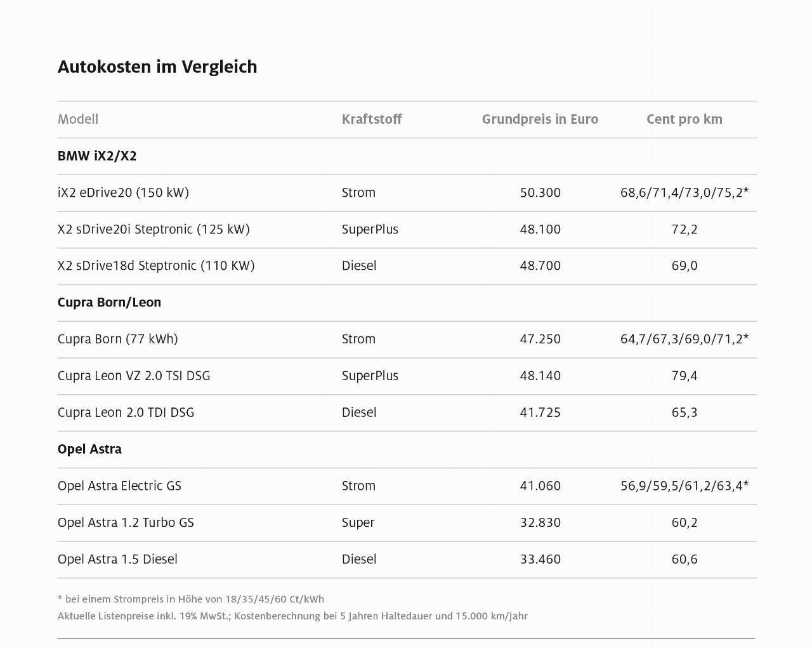Select the 'Super' fuel type cell
The image size is (812, 648).
tap(358, 523)
